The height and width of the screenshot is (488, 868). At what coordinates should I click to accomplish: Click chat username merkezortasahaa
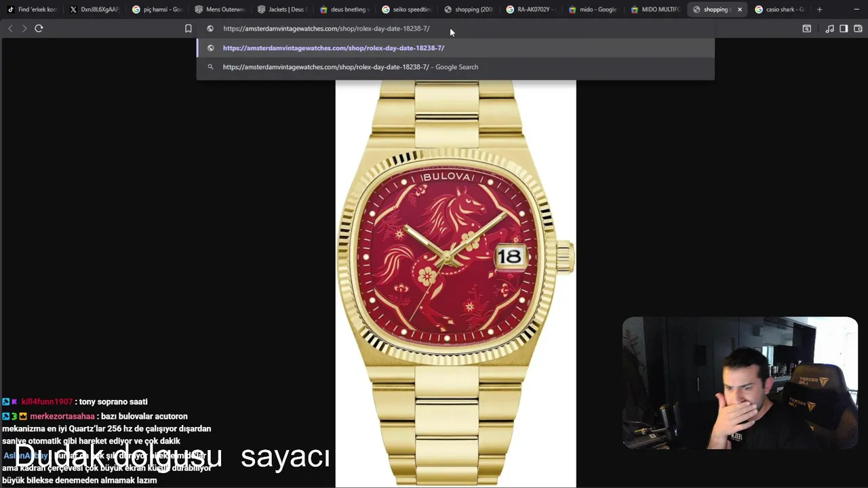click(62, 416)
